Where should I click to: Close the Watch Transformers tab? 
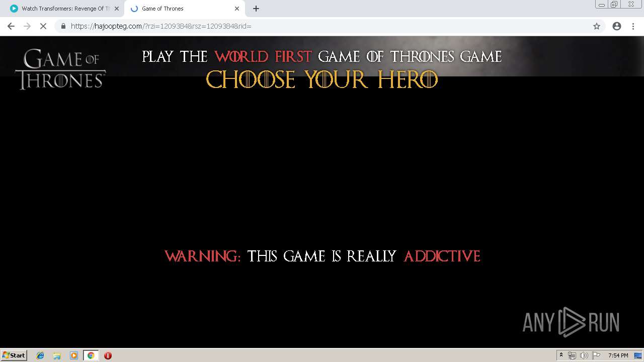[x=117, y=9]
